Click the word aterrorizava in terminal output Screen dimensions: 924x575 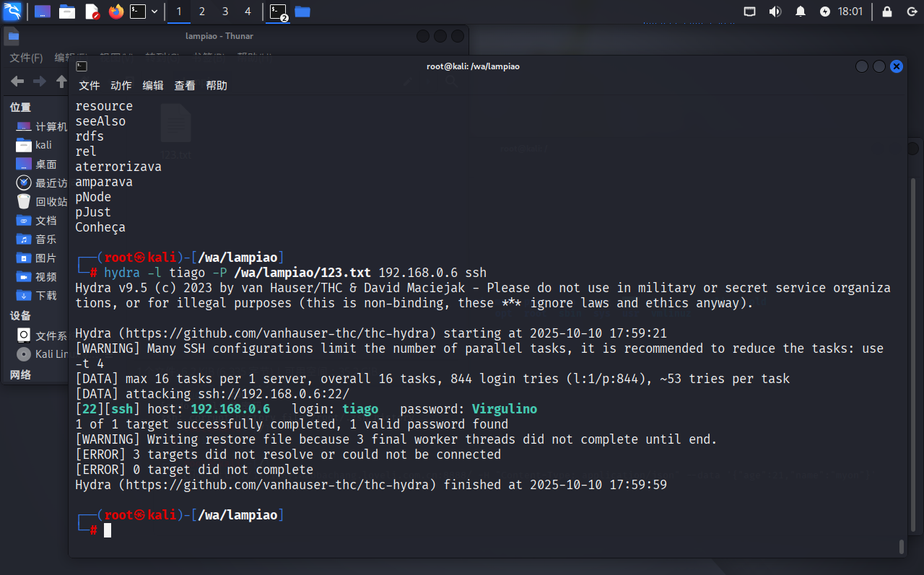pos(118,167)
